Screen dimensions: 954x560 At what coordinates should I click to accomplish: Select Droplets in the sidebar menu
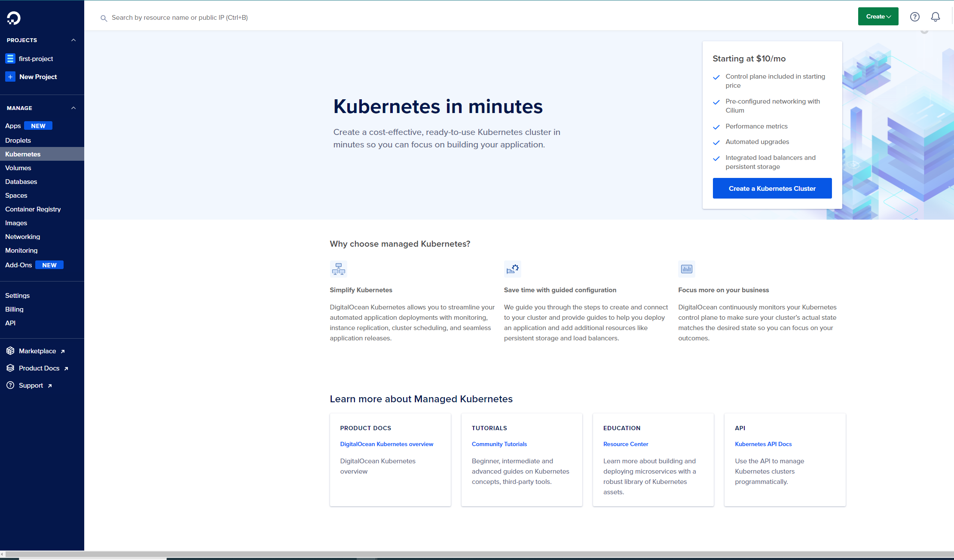[x=18, y=140]
